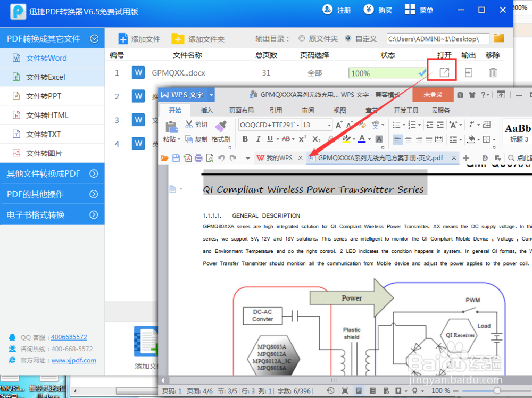Remove the GPMQXX...docx row with trash icon
The height and width of the screenshot is (398, 532).
point(493,72)
